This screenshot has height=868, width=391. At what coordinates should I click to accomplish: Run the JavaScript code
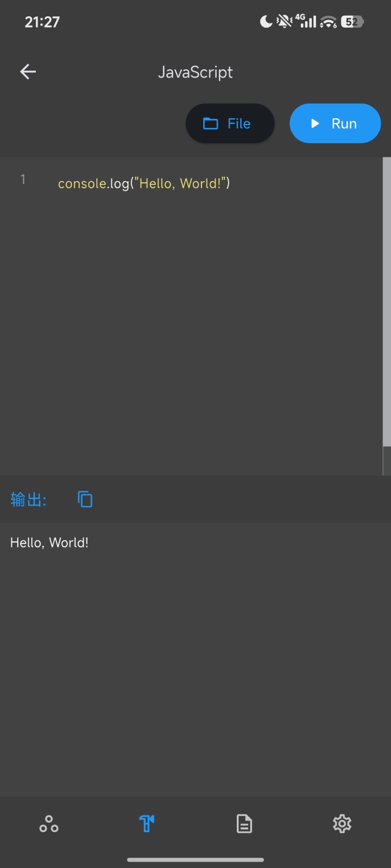pos(335,124)
